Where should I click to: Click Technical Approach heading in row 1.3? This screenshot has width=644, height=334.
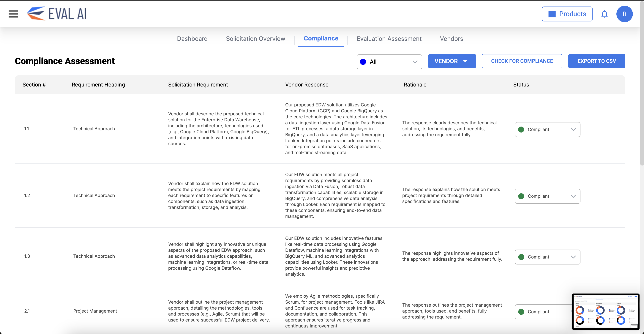coord(94,256)
